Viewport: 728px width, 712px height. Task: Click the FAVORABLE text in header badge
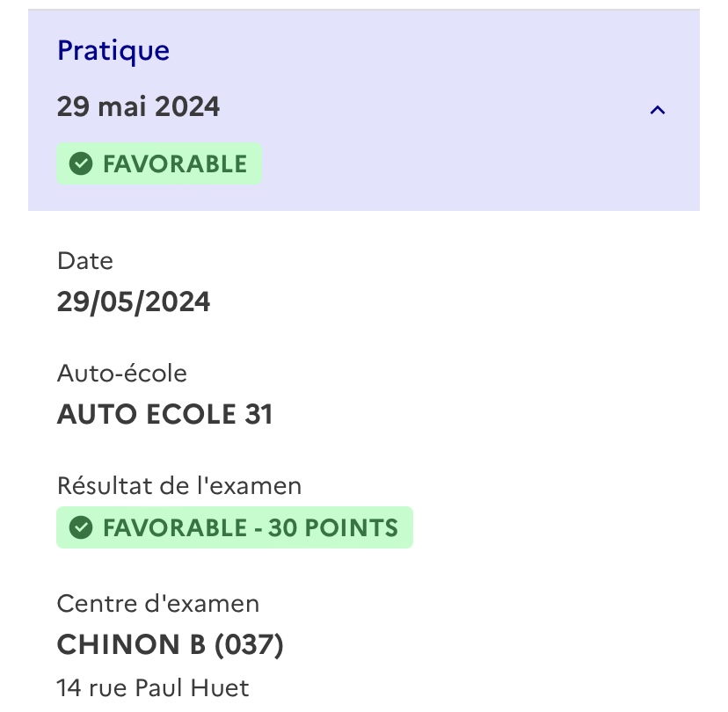175,164
